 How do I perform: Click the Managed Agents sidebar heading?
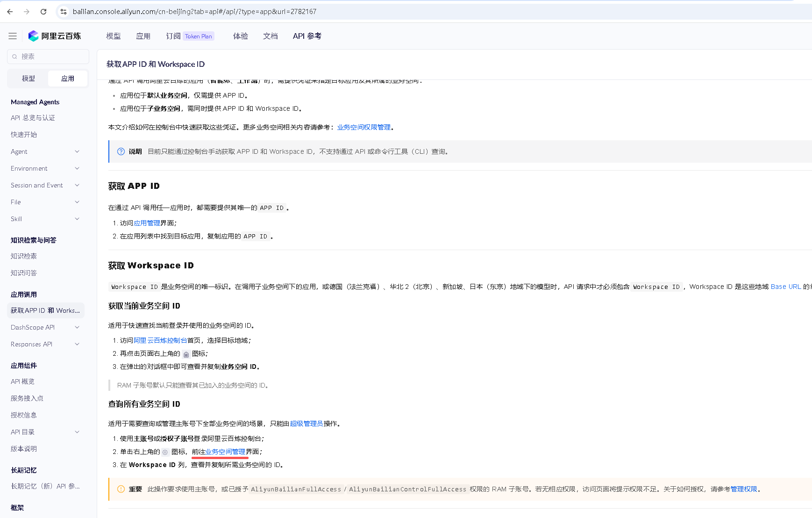pos(35,102)
